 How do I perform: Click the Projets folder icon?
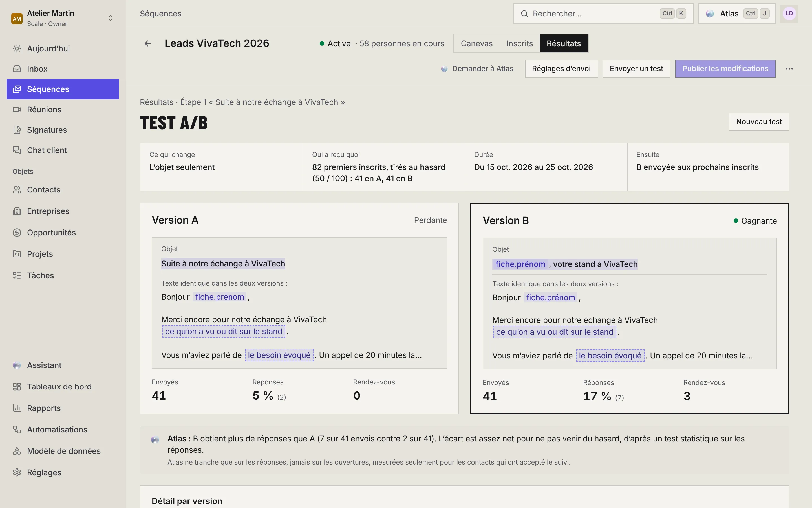pos(17,254)
